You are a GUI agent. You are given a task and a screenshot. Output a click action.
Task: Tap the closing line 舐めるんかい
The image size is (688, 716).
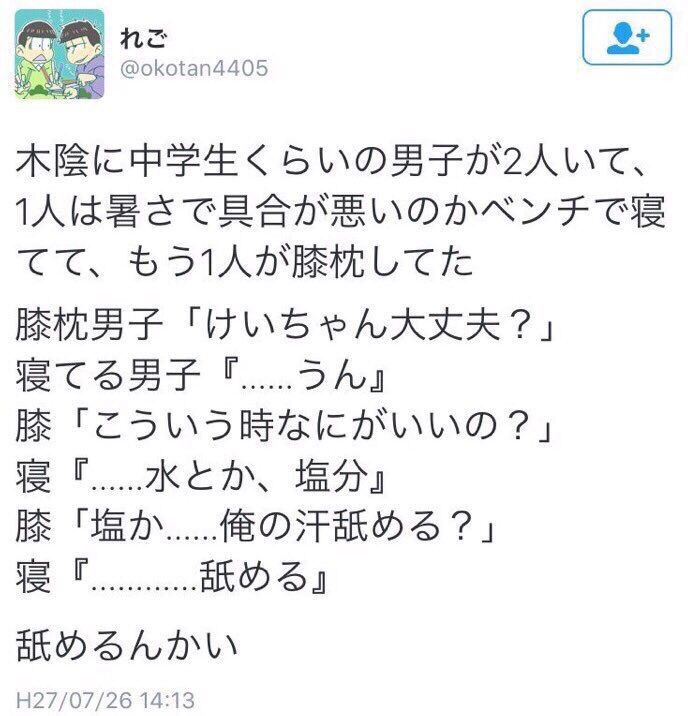[x=127, y=645]
